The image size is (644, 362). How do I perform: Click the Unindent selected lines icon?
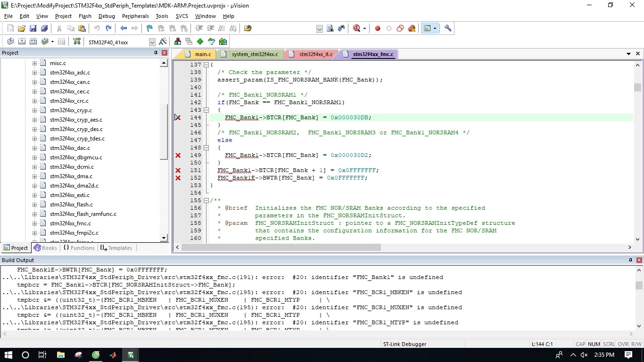[210, 28]
